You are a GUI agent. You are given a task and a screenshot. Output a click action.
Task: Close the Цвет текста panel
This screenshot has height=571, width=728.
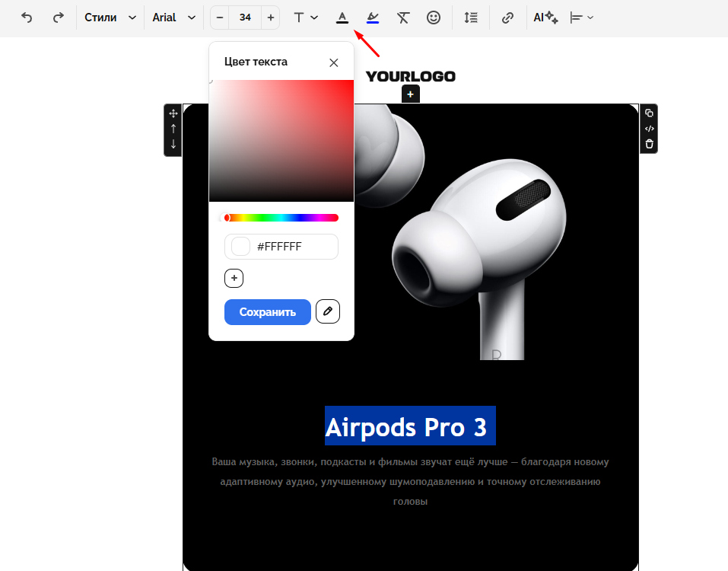point(333,62)
